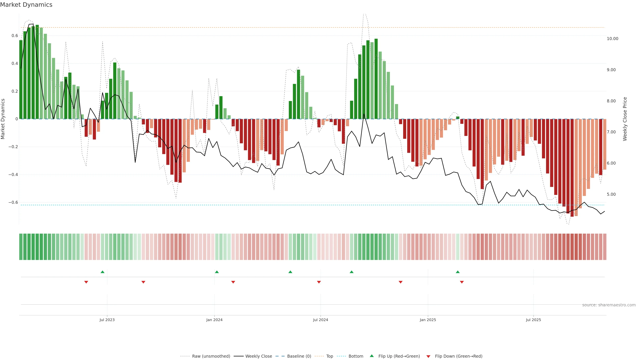Hide the Top line via legend
Viewport: 644px width, 362px height.
coord(330,356)
